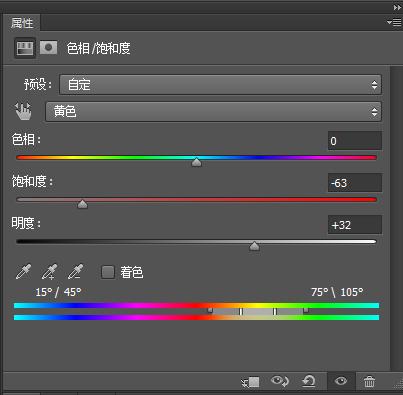This screenshot has width=403, height=395.
Task: Open the properties panel flyout menu
Action: [394, 22]
